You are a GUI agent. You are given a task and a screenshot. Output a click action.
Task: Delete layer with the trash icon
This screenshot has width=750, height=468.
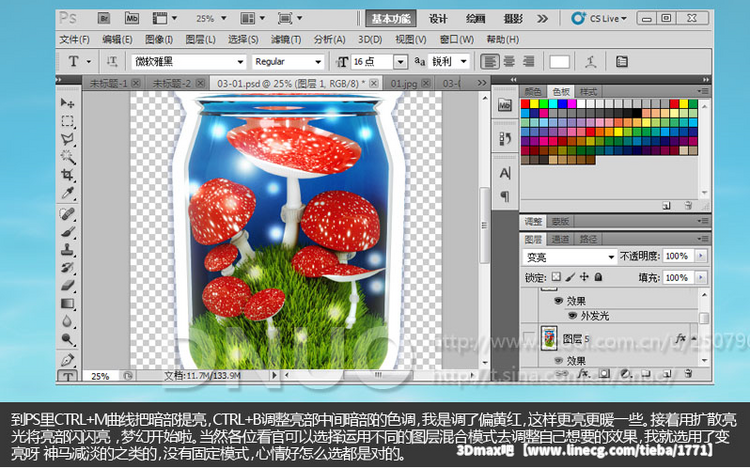(688, 373)
